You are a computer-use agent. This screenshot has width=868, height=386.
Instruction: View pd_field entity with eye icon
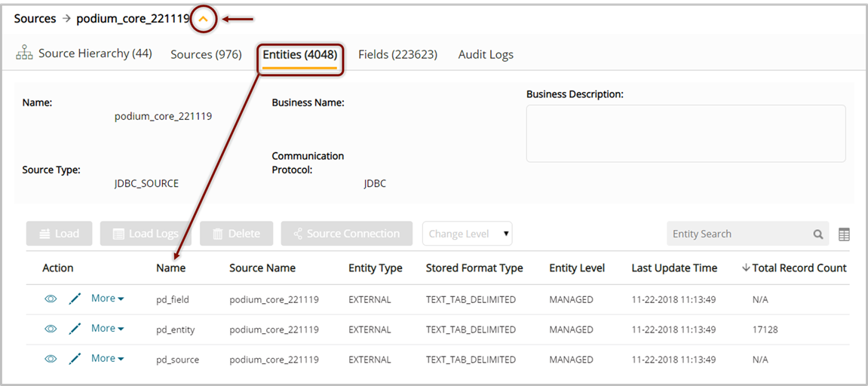[51, 299]
